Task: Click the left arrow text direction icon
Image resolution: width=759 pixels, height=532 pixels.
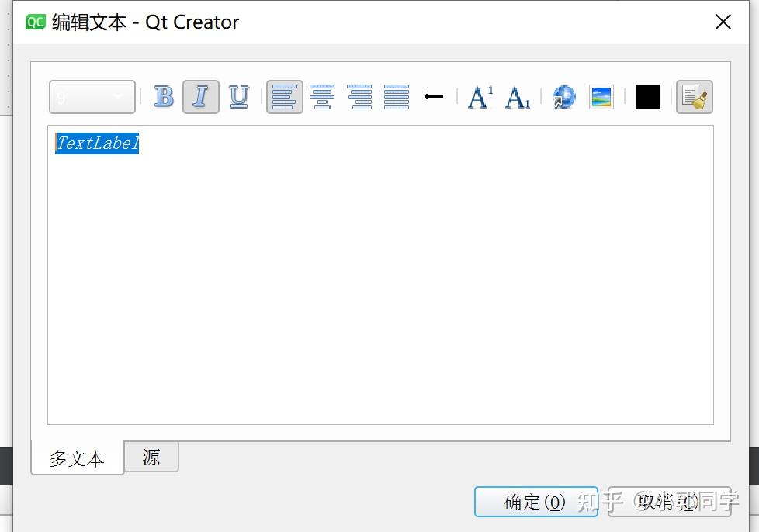Action: 434,96
